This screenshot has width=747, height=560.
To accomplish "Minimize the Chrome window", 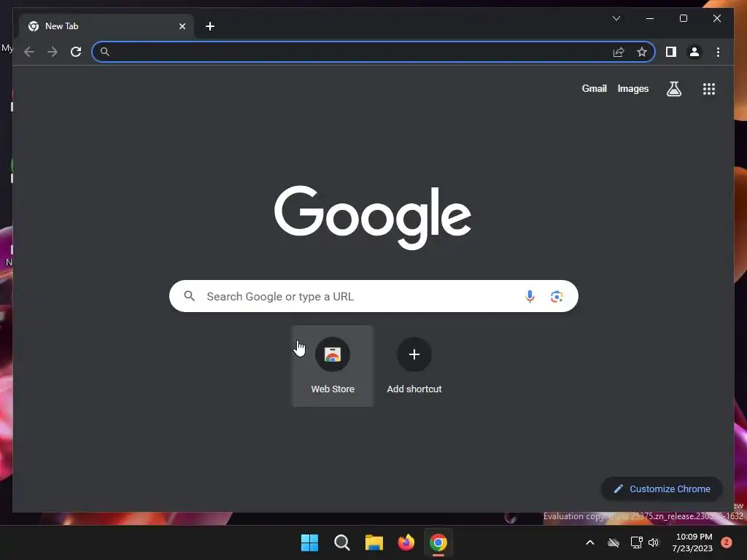I will pyautogui.click(x=650, y=18).
